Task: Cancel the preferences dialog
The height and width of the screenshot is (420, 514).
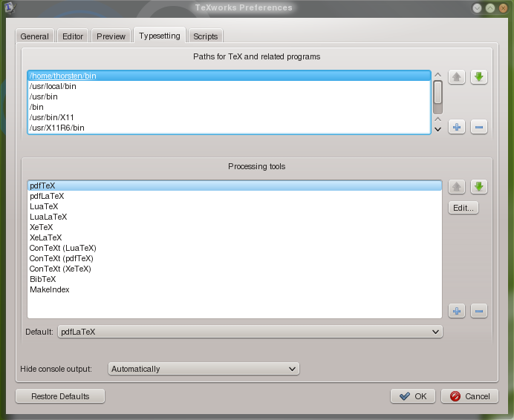Action: (469, 396)
